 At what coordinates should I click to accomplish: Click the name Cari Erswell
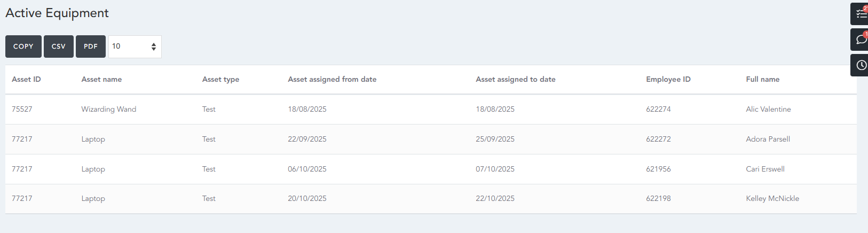pos(765,169)
